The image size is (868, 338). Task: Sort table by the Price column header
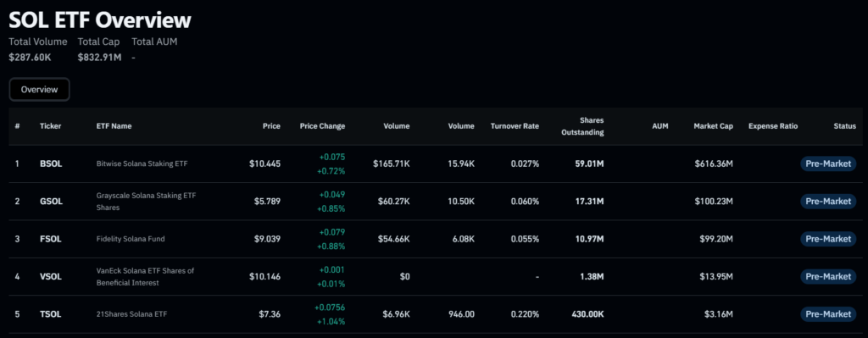pyautogui.click(x=271, y=126)
